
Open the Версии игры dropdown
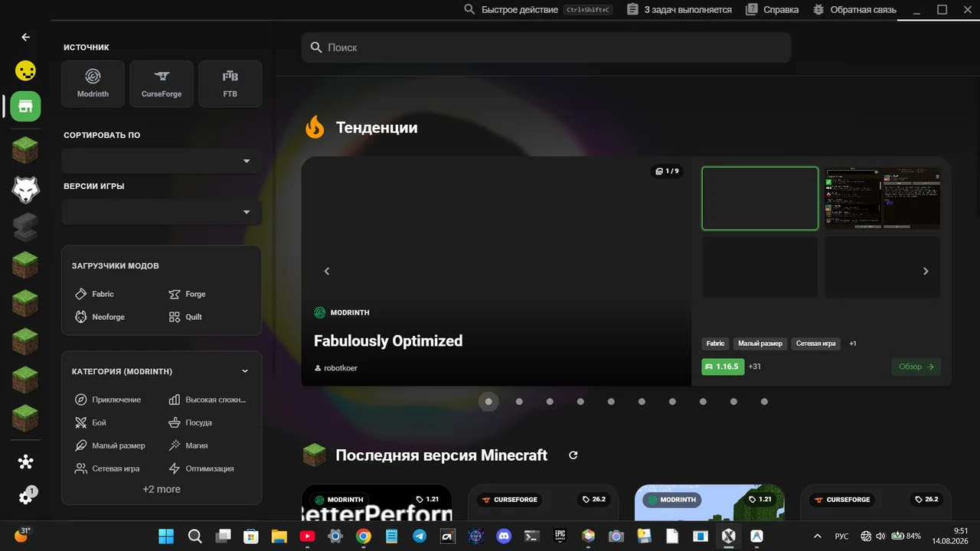[x=162, y=212]
